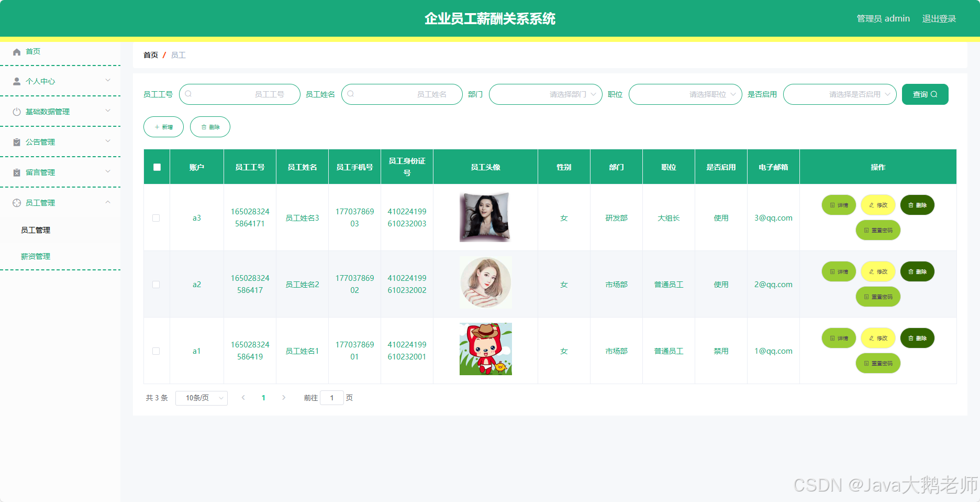Click the avatar thumbnail of 员工姓名1
This screenshot has width=980, height=502.
tap(485, 348)
